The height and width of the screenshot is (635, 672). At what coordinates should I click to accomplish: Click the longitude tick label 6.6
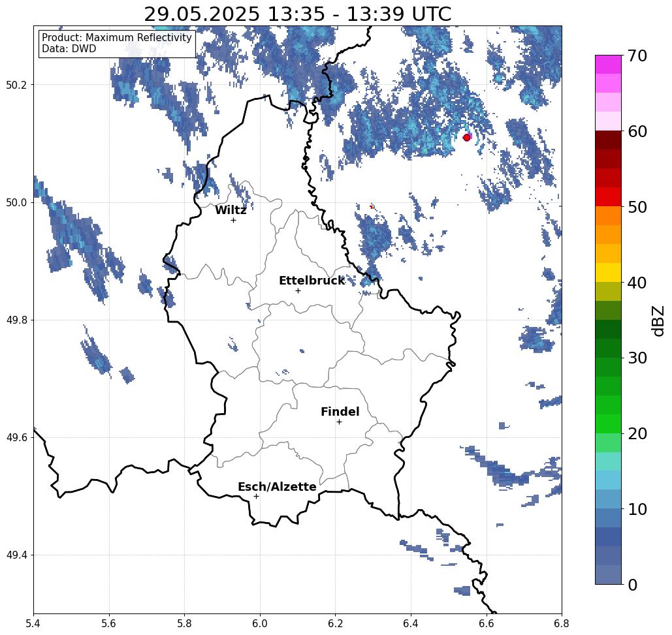tap(486, 623)
